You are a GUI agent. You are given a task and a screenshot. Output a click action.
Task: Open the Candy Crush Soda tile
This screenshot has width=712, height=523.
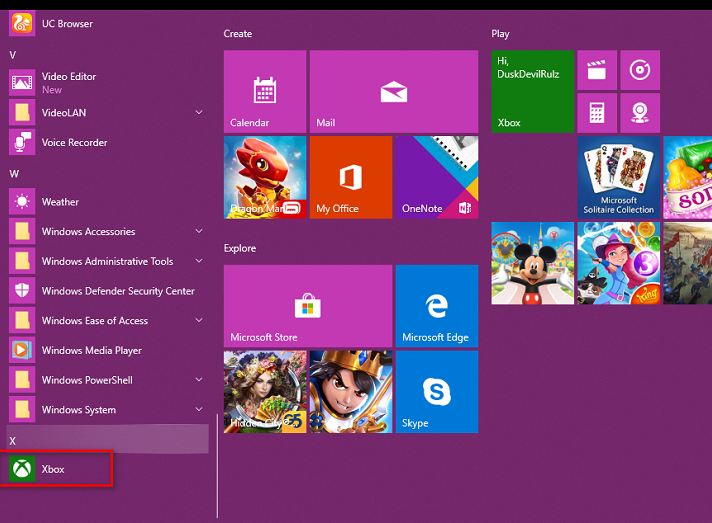coord(687,177)
